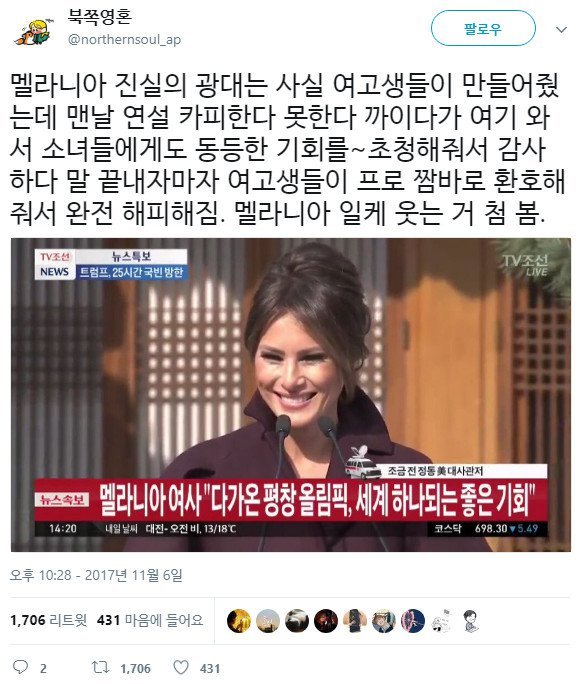Open the seventh liker's pink-blue avatar
The image size is (588, 684).
tap(413, 621)
